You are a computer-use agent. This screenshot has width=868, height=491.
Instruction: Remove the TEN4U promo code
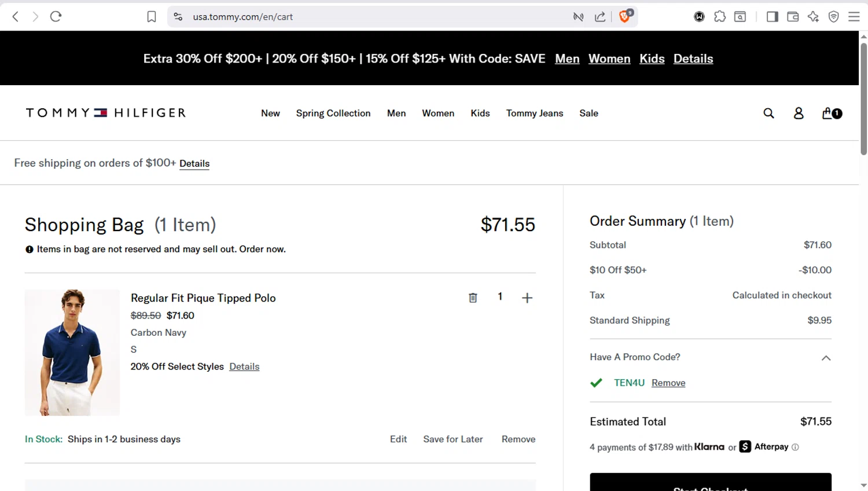(x=668, y=383)
